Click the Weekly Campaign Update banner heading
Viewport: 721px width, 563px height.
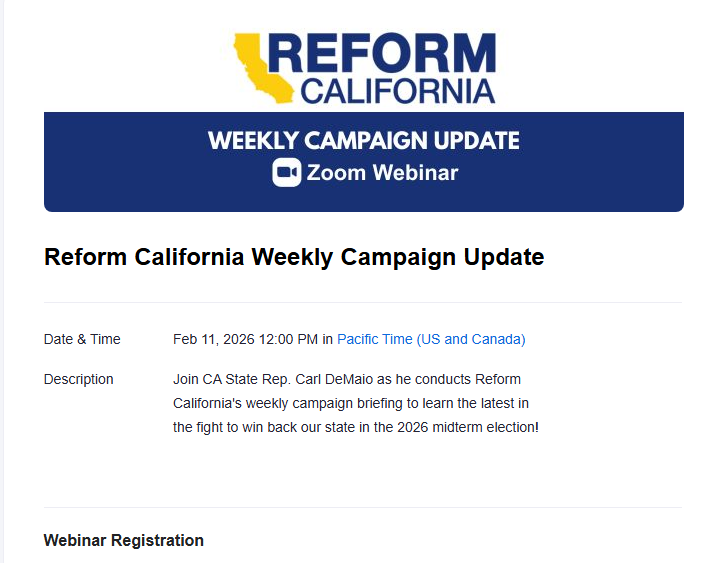click(x=364, y=140)
